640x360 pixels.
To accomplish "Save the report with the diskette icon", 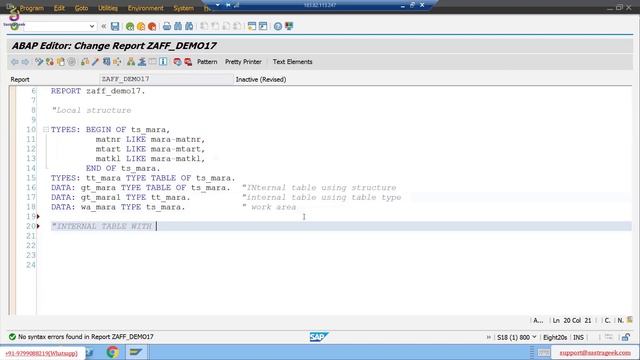I will pyautogui.click(x=115, y=27).
